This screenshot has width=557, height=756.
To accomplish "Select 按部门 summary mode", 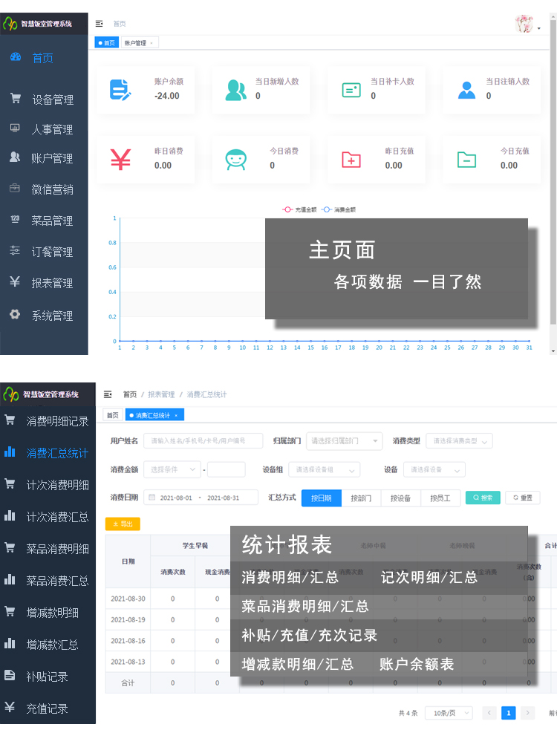I will tap(361, 498).
